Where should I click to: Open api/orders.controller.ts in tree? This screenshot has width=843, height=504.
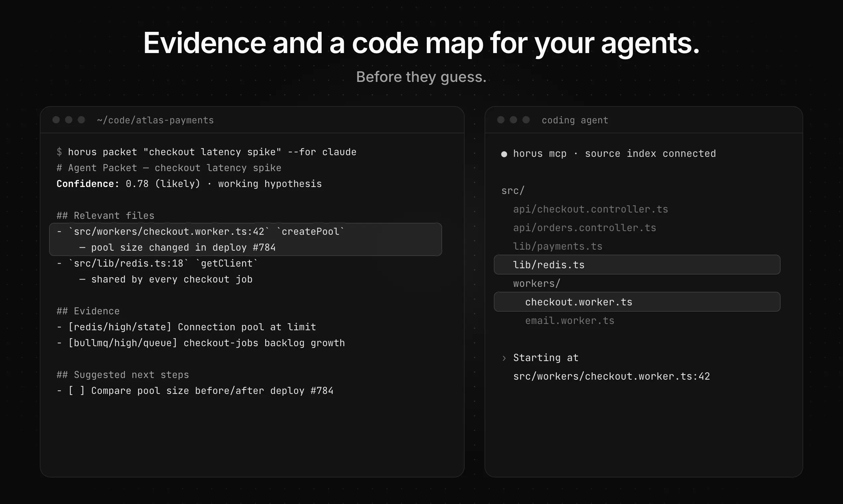click(x=585, y=228)
